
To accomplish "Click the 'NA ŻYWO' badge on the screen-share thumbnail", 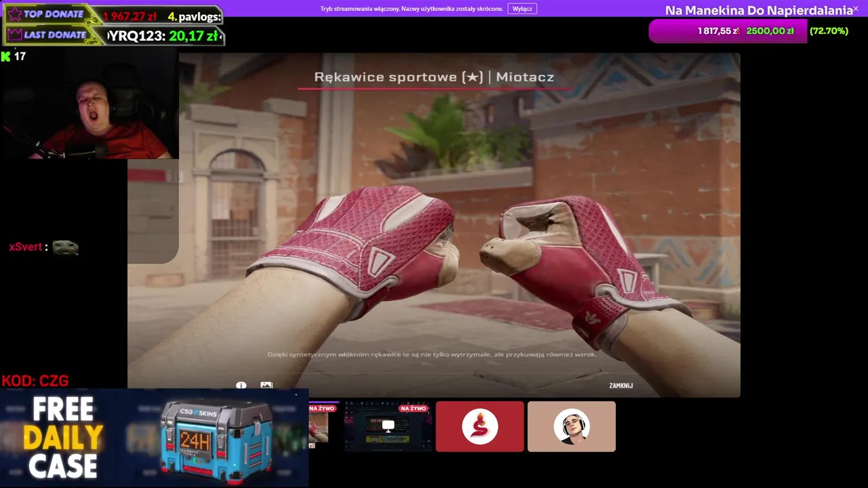I will [413, 409].
